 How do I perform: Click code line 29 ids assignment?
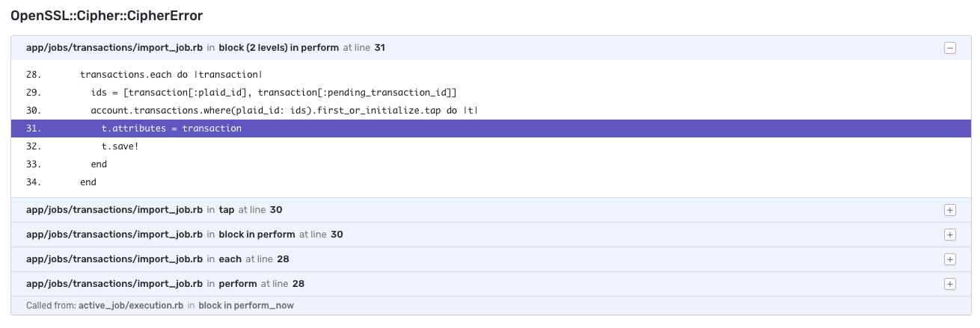[273, 93]
